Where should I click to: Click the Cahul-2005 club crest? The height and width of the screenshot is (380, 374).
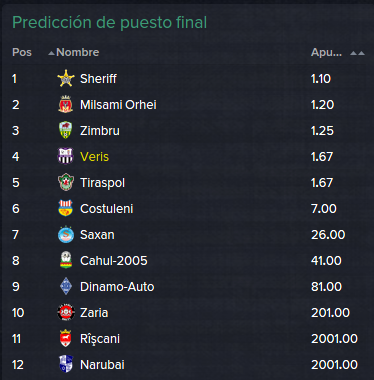(65, 260)
